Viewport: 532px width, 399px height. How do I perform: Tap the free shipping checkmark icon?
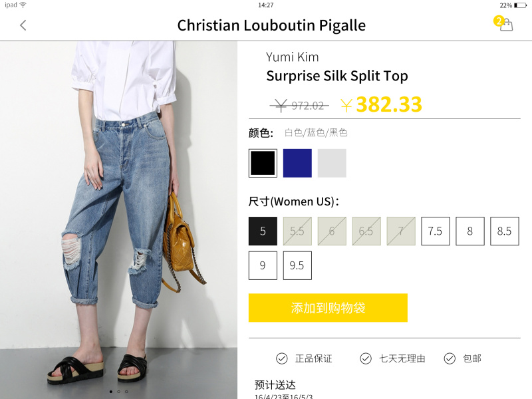point(450,358)
